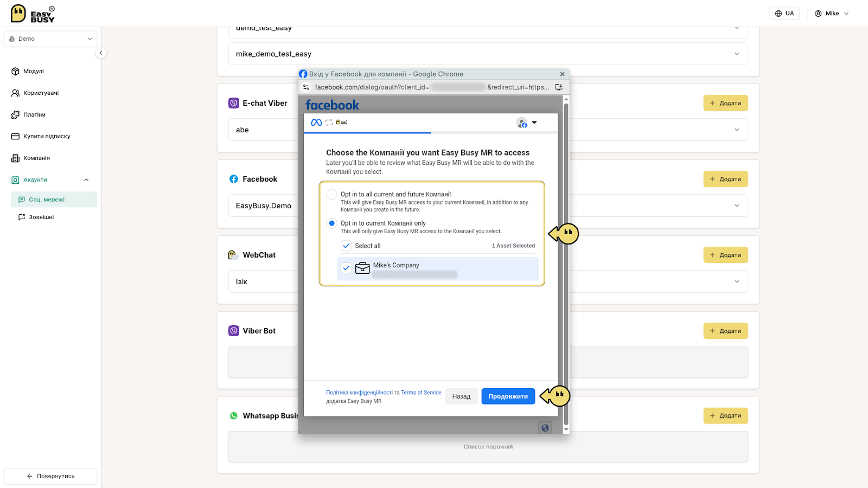Click the Facebook favicon in popup title
The image size is (868, 488).
pyautogui.click(x=303, y=74)
